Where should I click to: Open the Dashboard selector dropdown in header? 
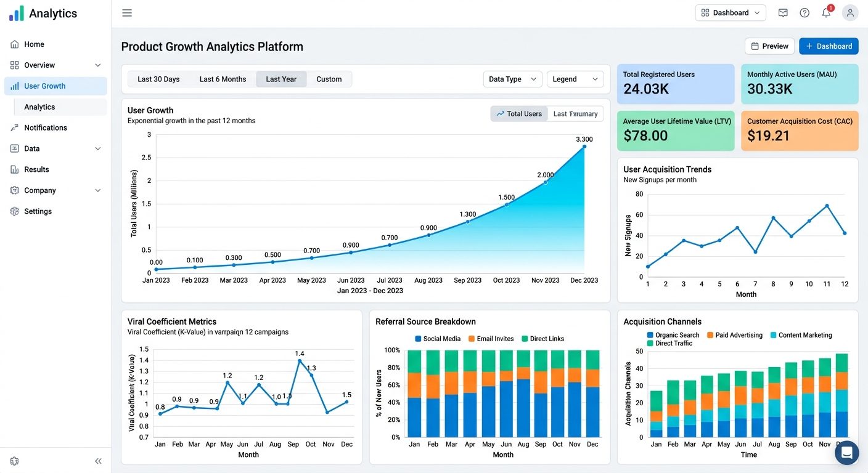[x=731, y=13]
